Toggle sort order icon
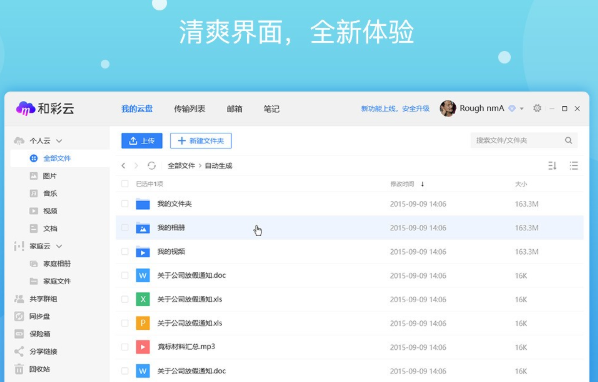Screen dimensions: 598x382 (552, 165)
